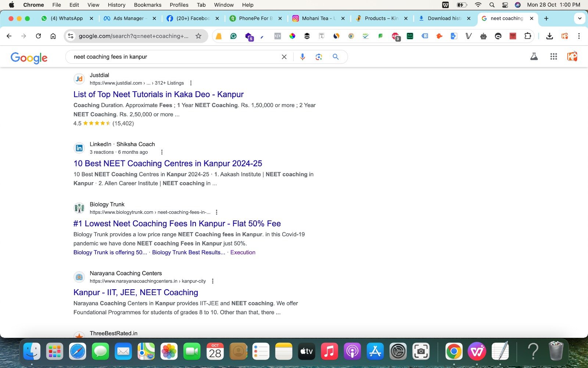Open Chrome three-dot menu

(x=579, y=36)
